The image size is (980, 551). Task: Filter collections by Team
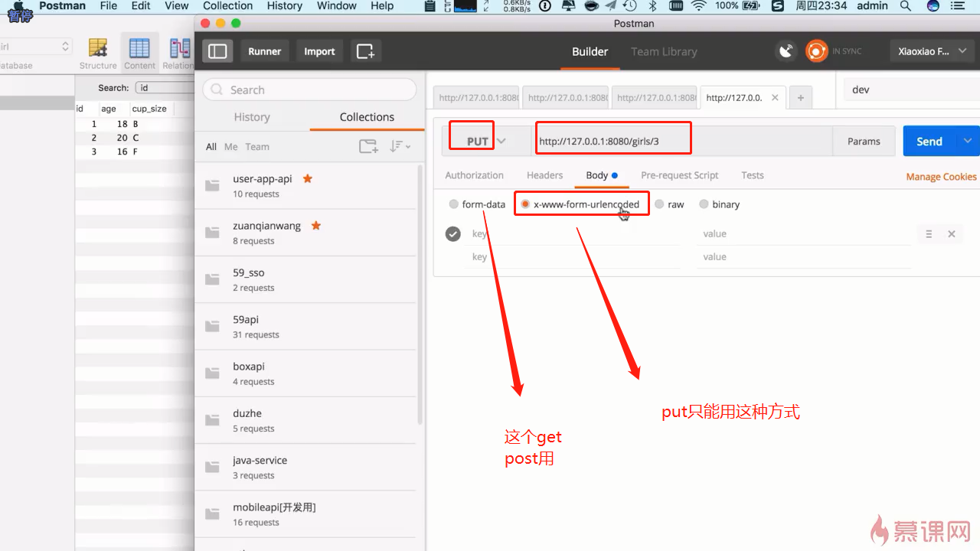257,147
